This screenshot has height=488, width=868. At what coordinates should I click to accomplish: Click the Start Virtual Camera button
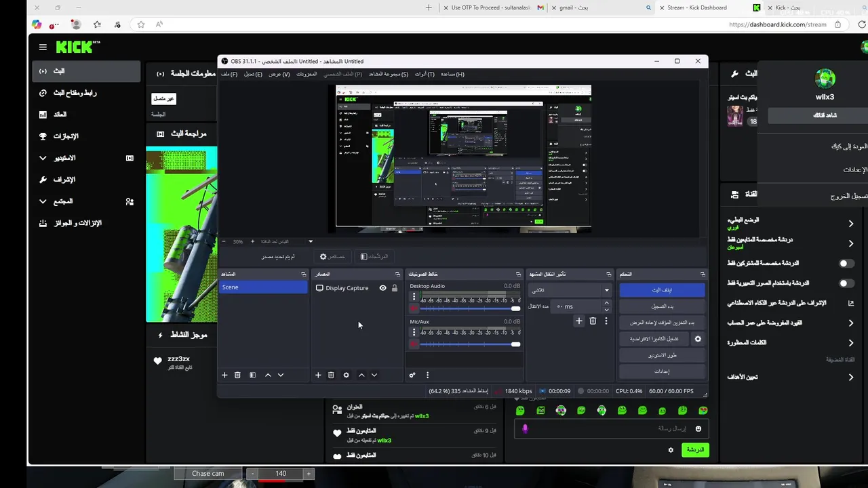(x=654, y=339)
